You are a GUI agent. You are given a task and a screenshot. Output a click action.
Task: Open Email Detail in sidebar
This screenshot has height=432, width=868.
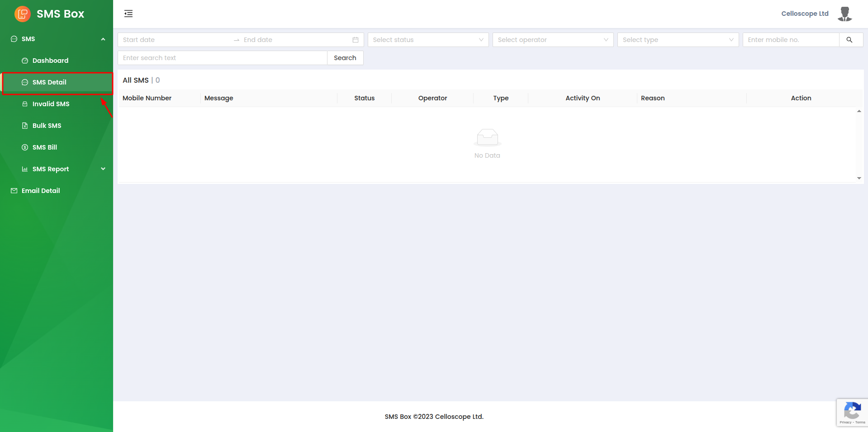[41, 191]
